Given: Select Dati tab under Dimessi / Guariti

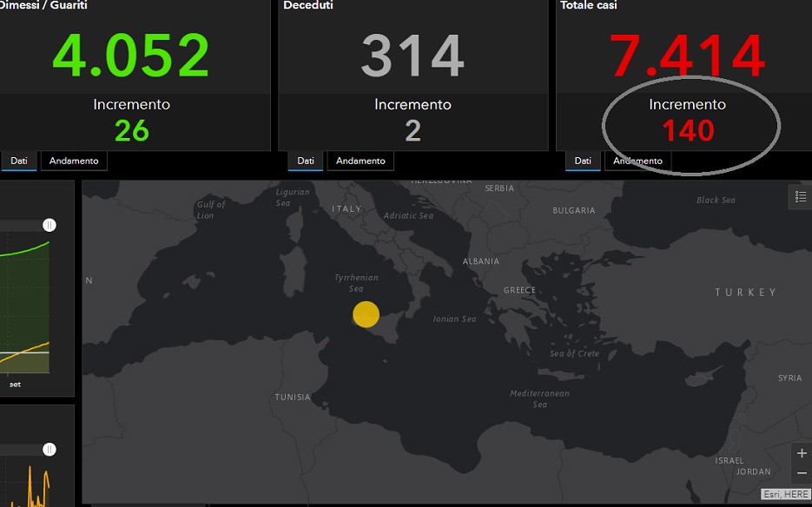Looking at the screenshot, I should (x=18, y=161).
